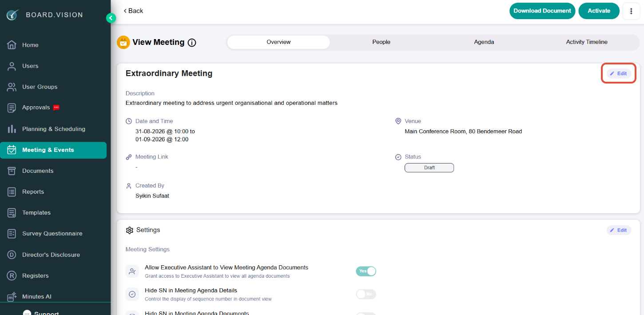Click the Meeting Link chain icon
Viewport: 644px width, 315px height.
point(129,157)
